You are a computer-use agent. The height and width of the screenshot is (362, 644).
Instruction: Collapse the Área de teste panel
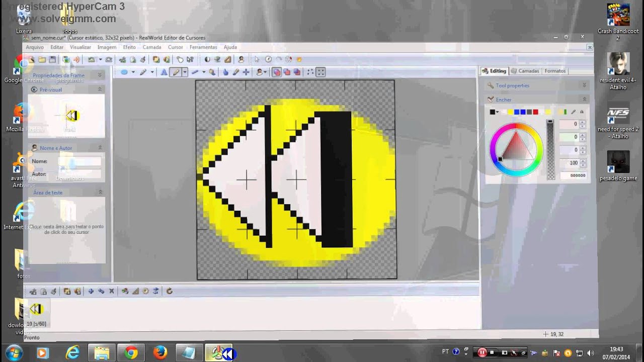click(100, 192)
